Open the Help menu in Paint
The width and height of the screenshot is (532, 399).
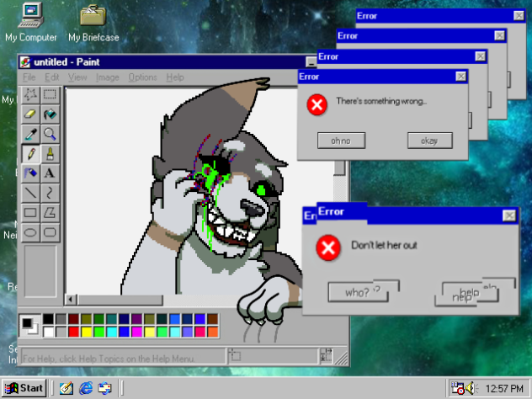[175, 77]
